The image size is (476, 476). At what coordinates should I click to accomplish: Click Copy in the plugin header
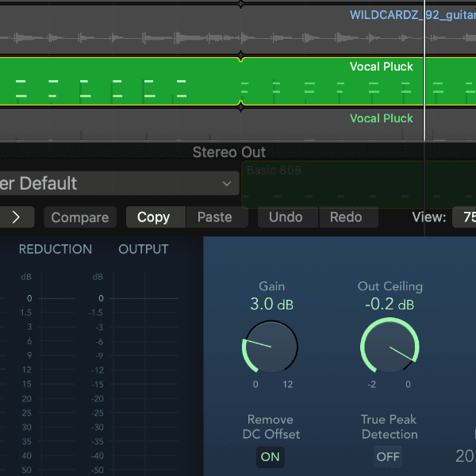click(x=153, y=217)
